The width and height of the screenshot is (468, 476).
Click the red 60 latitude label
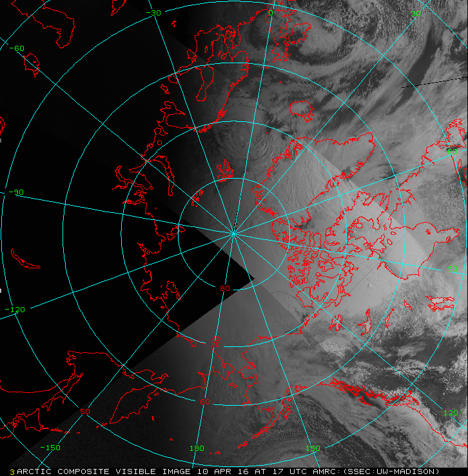(205, 402)
